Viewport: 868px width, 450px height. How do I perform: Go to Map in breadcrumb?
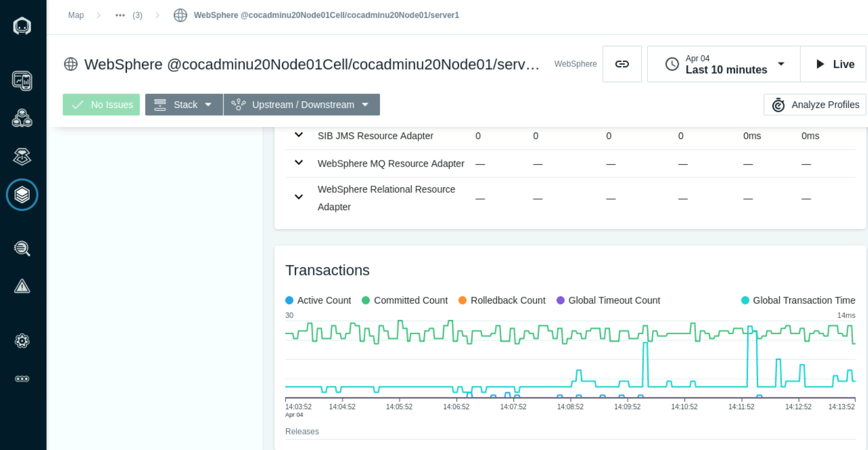(76, 15)
